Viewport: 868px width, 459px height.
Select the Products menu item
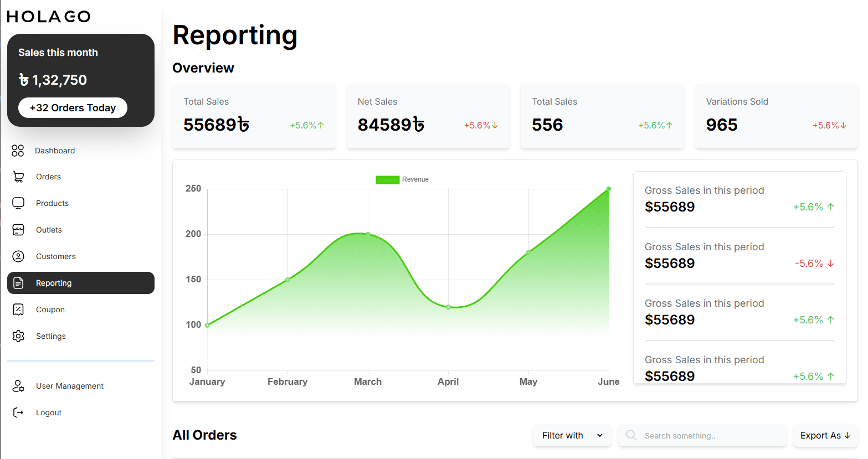81,203
